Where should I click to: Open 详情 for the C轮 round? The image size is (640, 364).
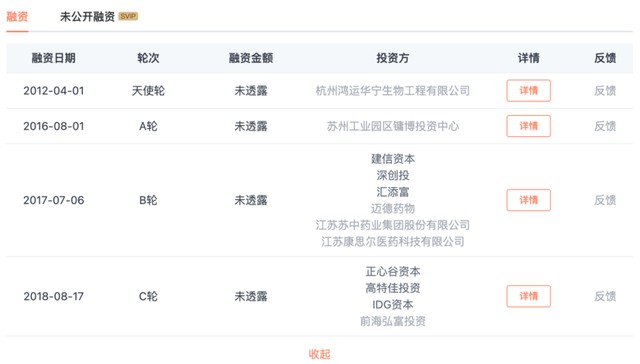pos(529,296)
